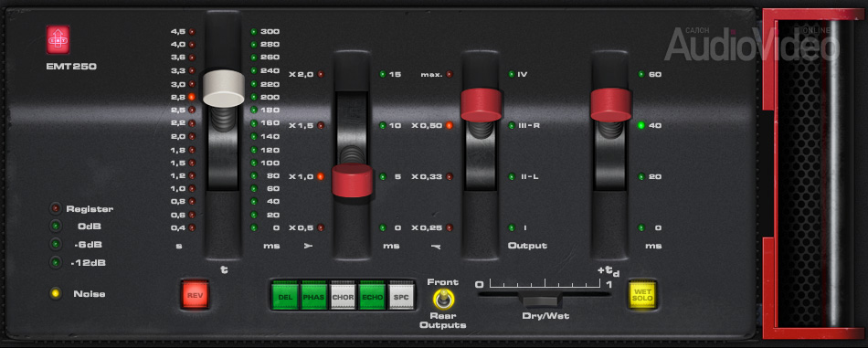Click the -12dB level LED
This screenshot has height=348, width=868.
tap(56, 262)
